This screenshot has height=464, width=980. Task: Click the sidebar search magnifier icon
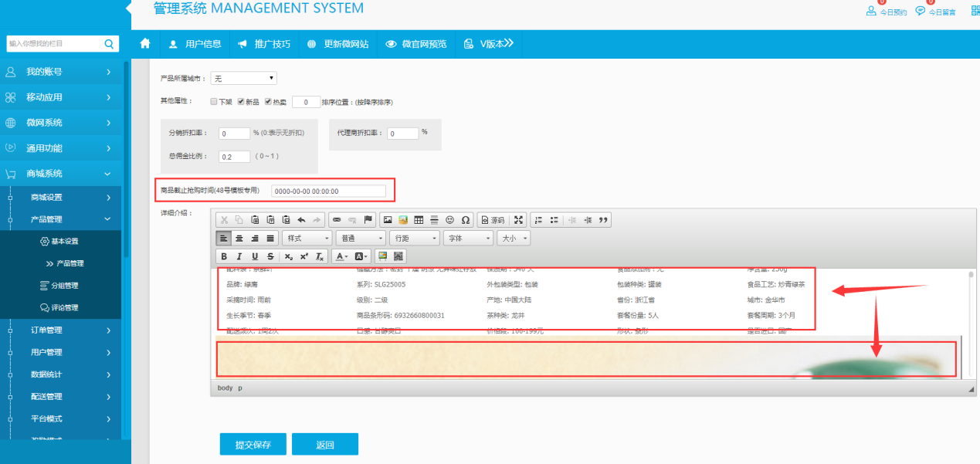point(110,44)
